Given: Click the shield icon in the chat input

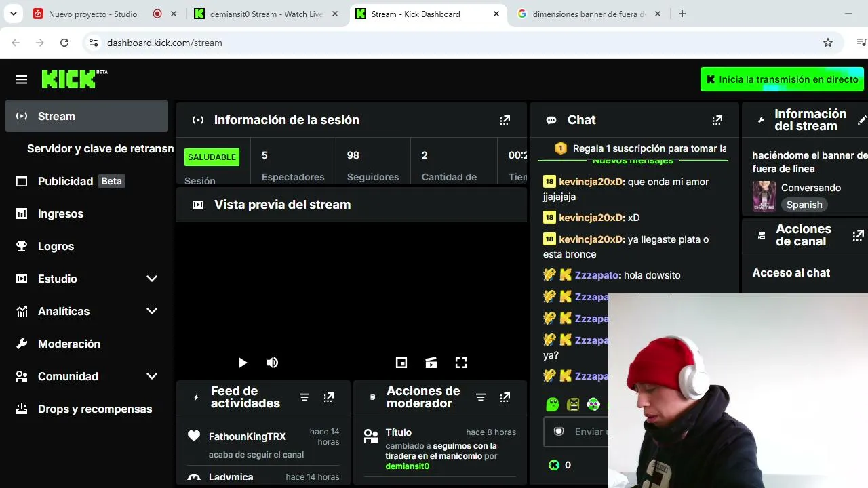Looking at the screenshot, I should click(x=559, y=432).
